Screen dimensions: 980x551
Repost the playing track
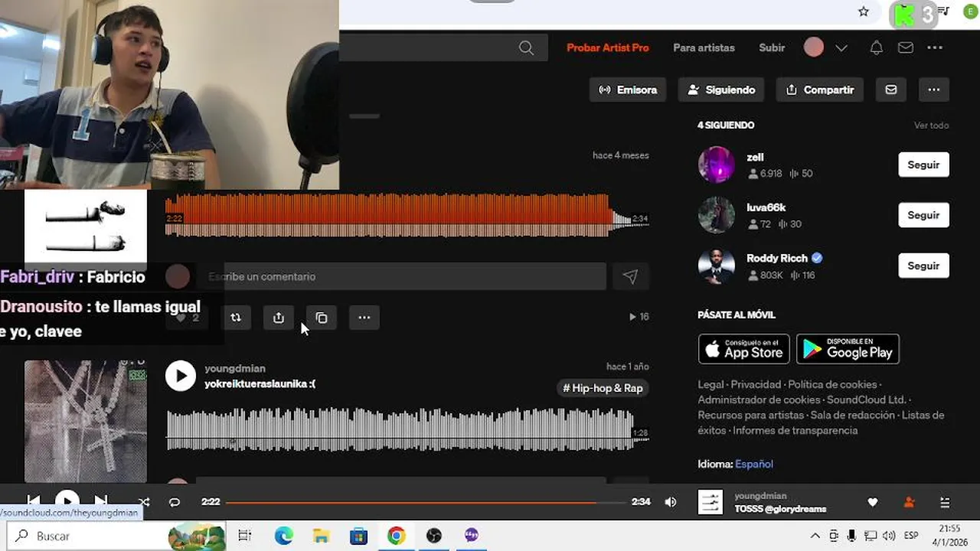pos(236,318)
